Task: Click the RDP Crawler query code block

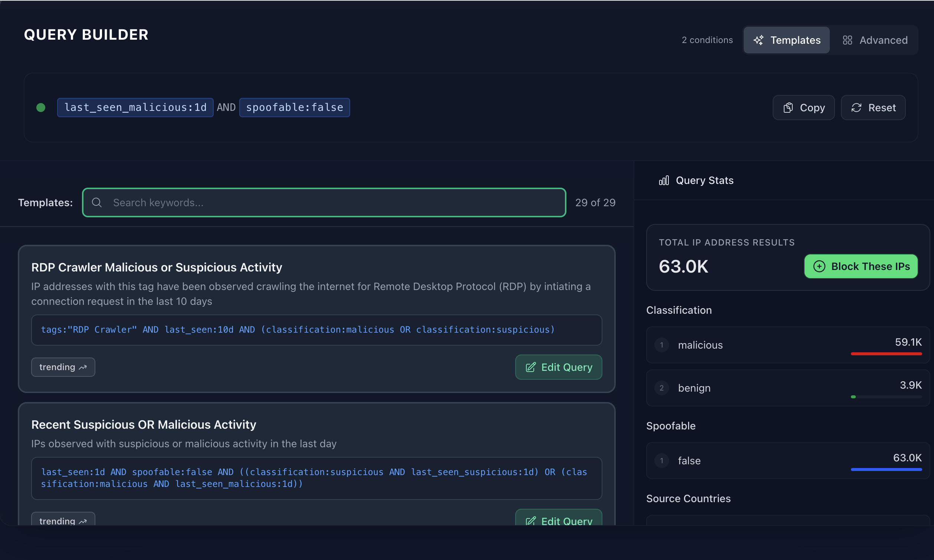Action: click(x=317, y=330)
